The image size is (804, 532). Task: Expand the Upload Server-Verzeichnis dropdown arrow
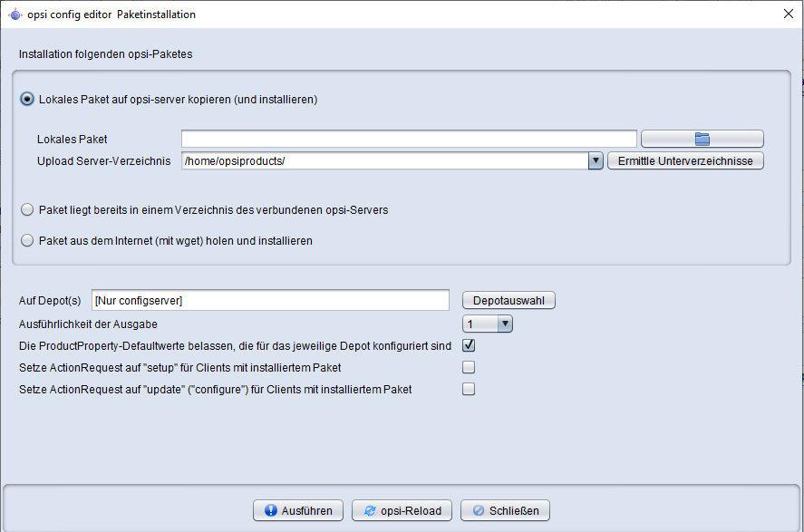point(596,161)
